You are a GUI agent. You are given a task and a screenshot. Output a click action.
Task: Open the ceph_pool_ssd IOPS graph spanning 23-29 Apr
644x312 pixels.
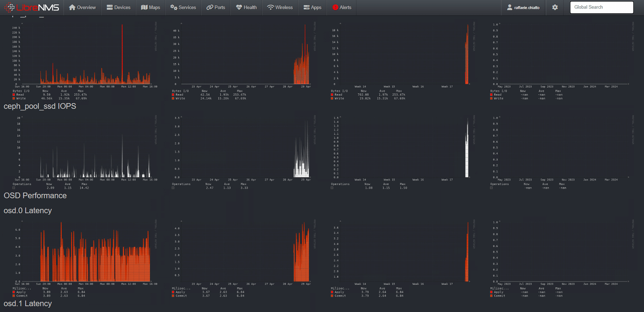243,152
